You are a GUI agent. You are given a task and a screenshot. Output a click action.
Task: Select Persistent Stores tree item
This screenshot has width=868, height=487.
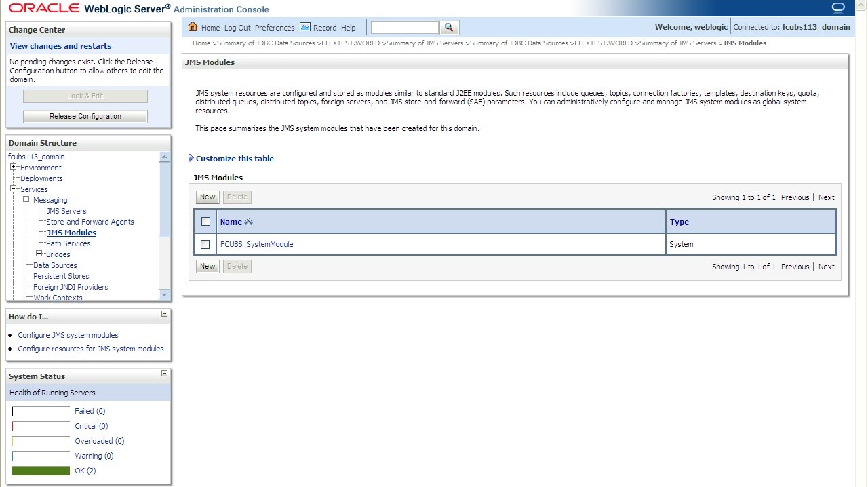click(x=61, y=276)
